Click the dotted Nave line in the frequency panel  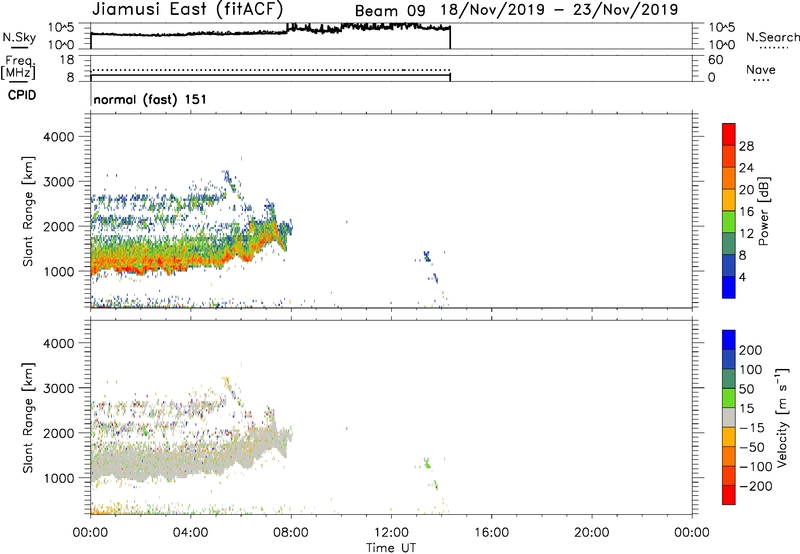[270, 70]
